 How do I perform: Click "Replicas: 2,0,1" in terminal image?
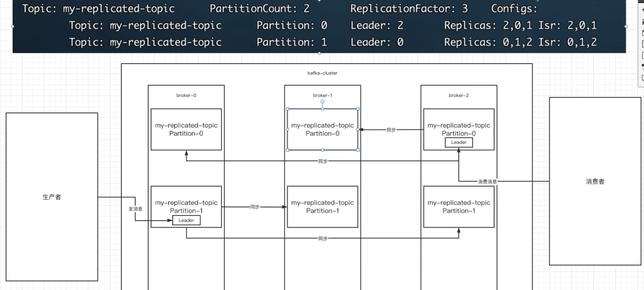[x=488, y=26]
